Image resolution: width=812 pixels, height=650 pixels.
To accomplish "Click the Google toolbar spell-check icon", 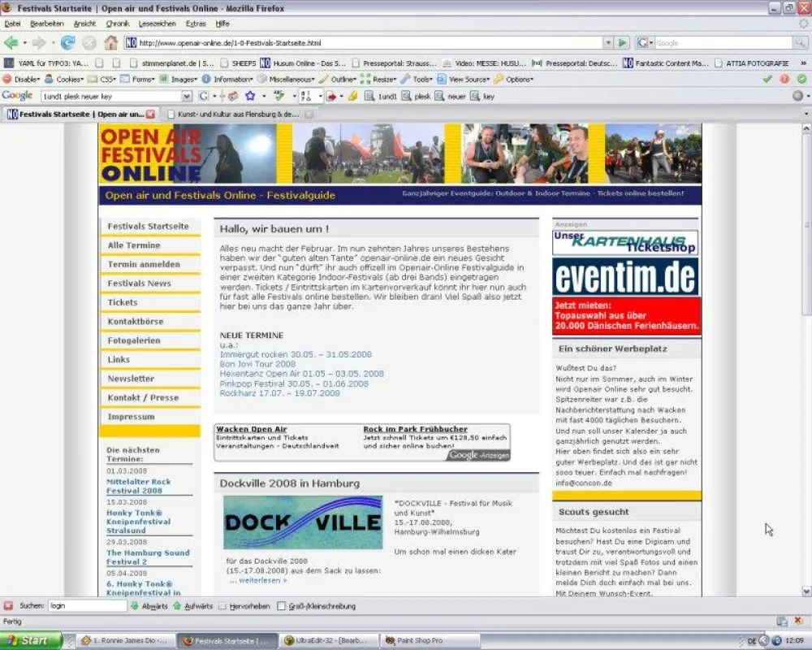I will (279, 96).
